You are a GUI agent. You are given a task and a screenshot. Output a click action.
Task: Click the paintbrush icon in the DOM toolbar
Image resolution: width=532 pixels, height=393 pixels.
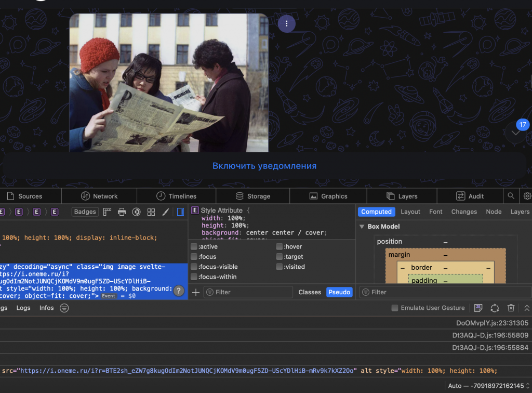pos(166,212)
